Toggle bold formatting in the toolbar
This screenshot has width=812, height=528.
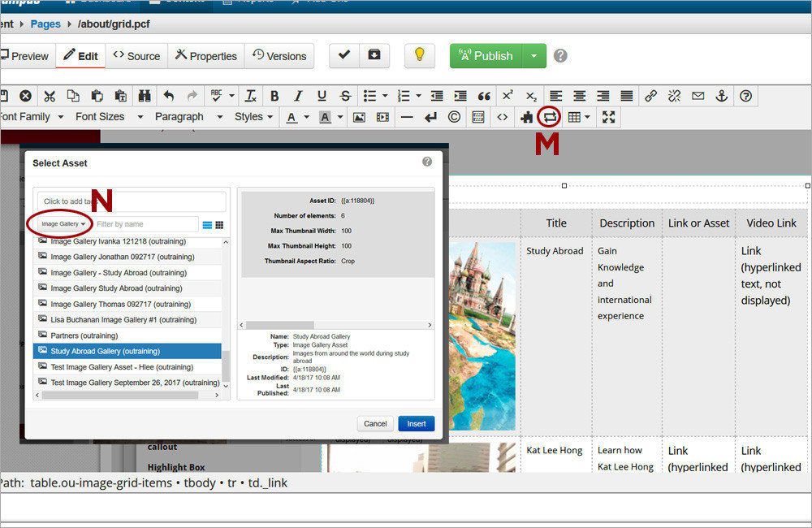pyautogui.click(x=274, y=96)
